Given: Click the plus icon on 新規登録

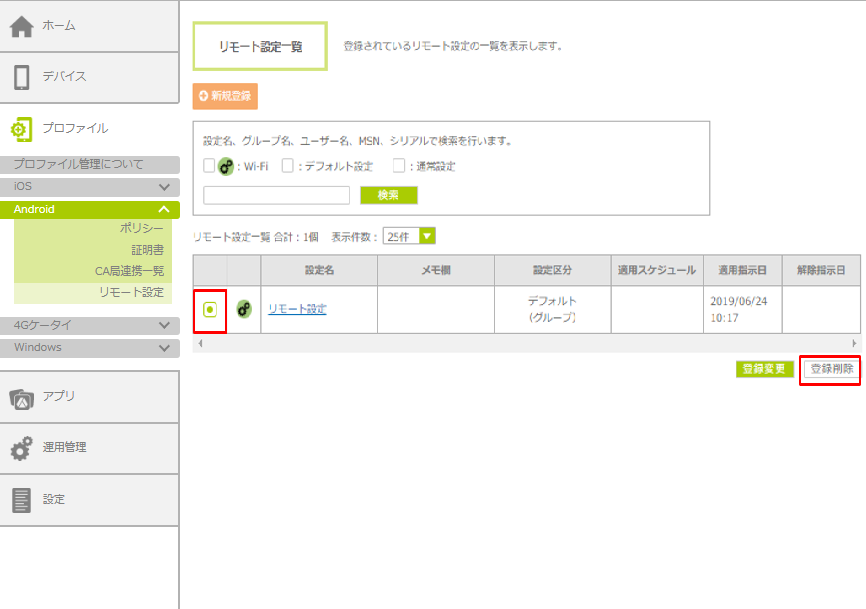Looking at the screenshot, I should coord(203,96).
